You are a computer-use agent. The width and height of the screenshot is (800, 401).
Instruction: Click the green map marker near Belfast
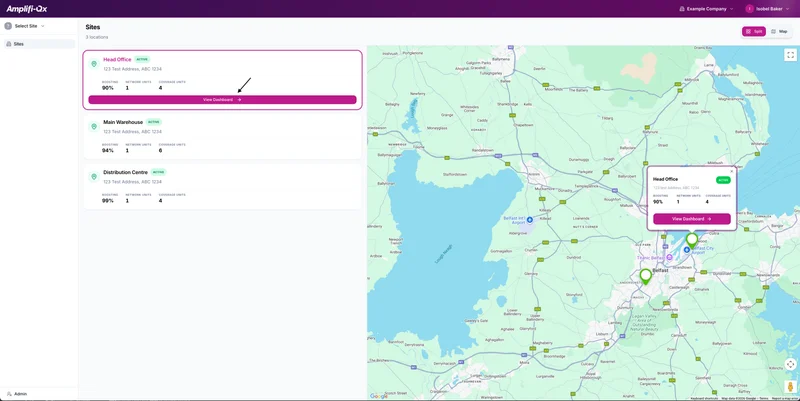point(645,275)
